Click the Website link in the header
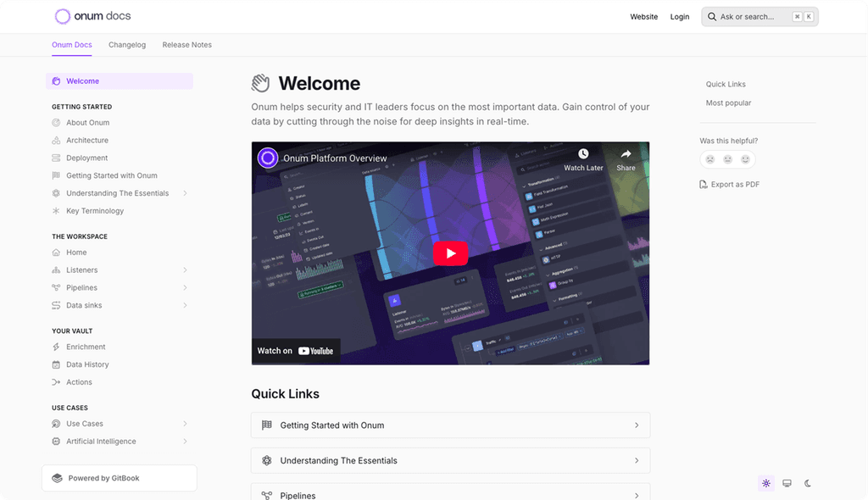The height and width of the screenshot is (500, 868). click(x=644, y=16)
